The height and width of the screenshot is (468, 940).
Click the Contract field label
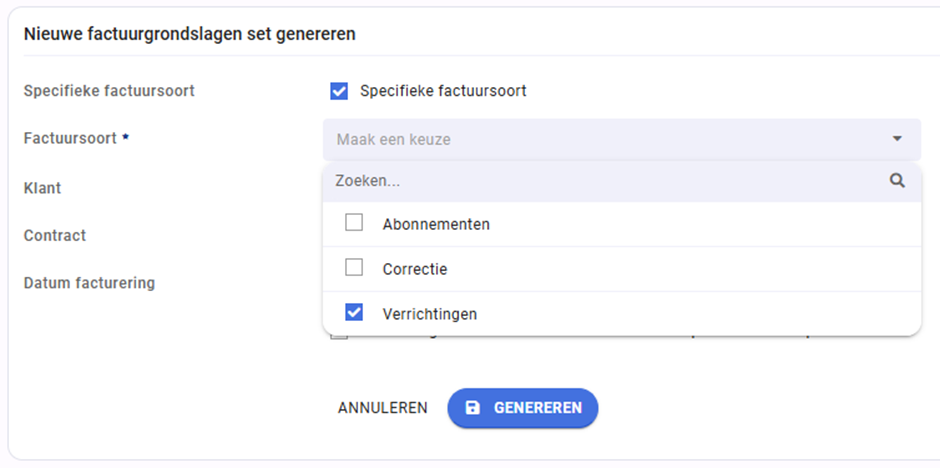tap(55, 235)
